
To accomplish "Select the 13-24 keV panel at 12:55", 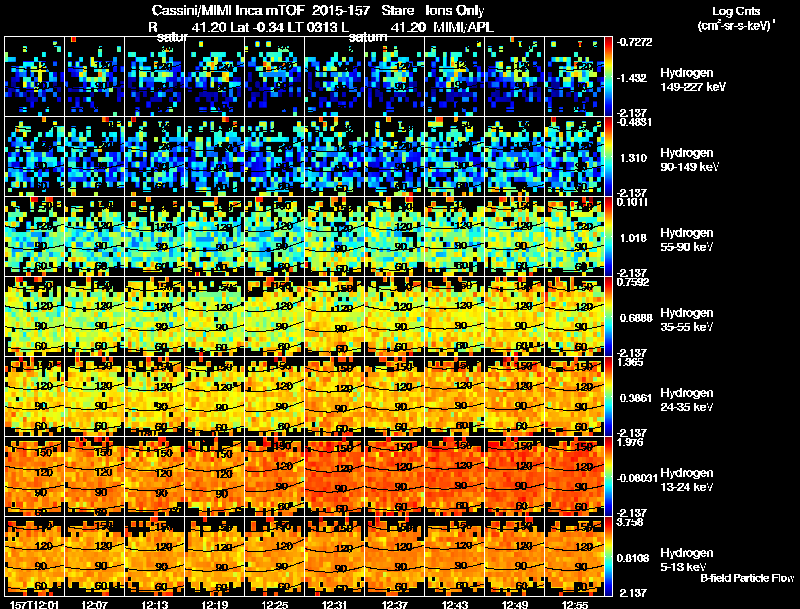I will (575, 477).
